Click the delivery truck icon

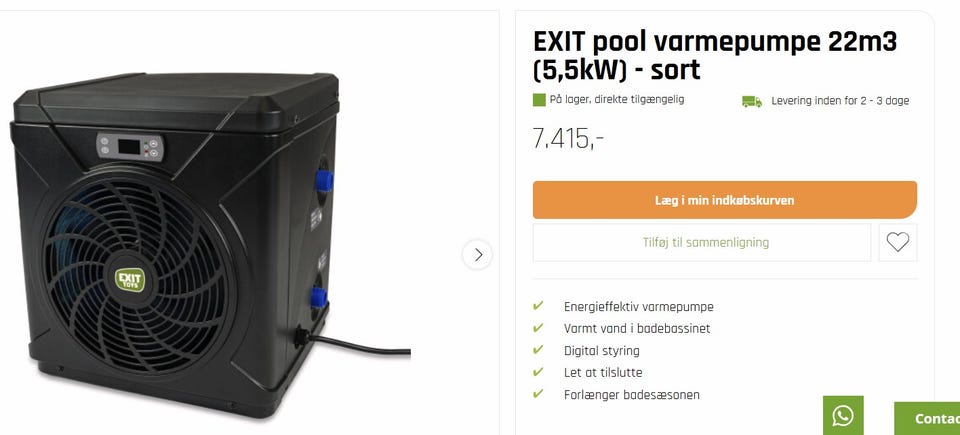coord(752,101)
